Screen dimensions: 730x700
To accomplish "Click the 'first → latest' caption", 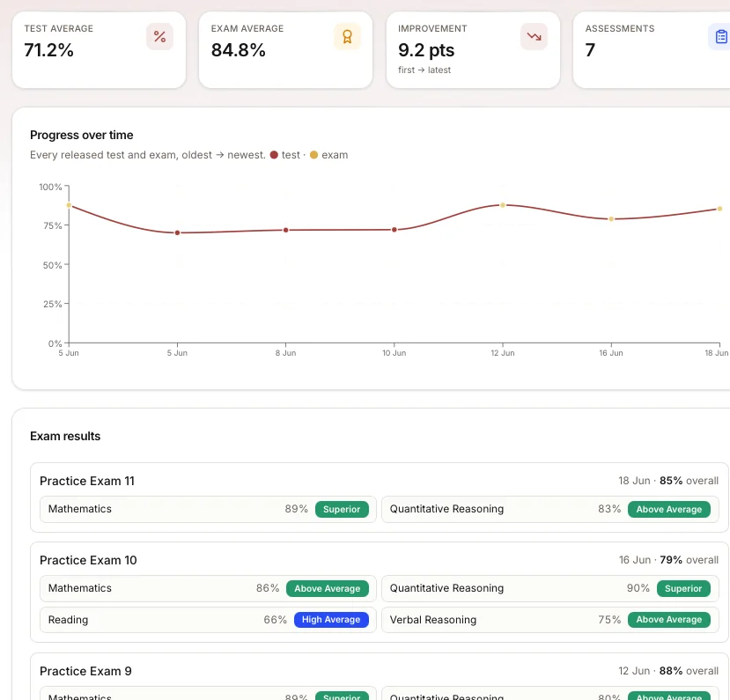I will click(424, 70).
